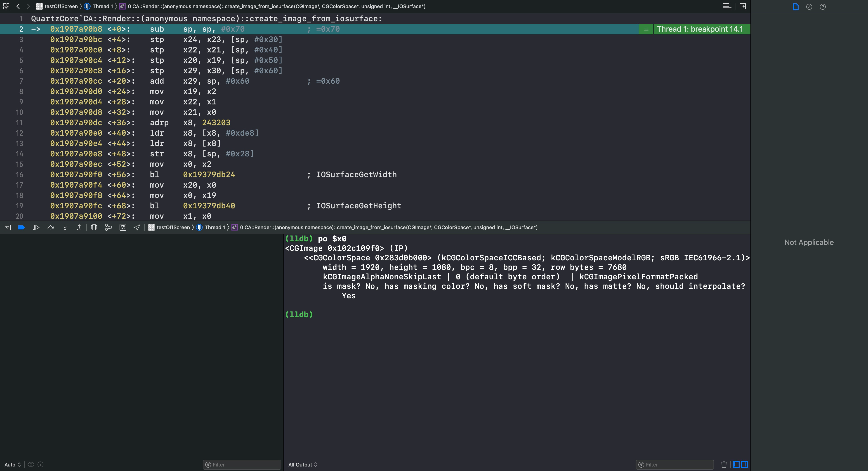The image size is (868, 471).
Task: Open Thread 1 in debug bar
Action: click(x=211, y=227)
